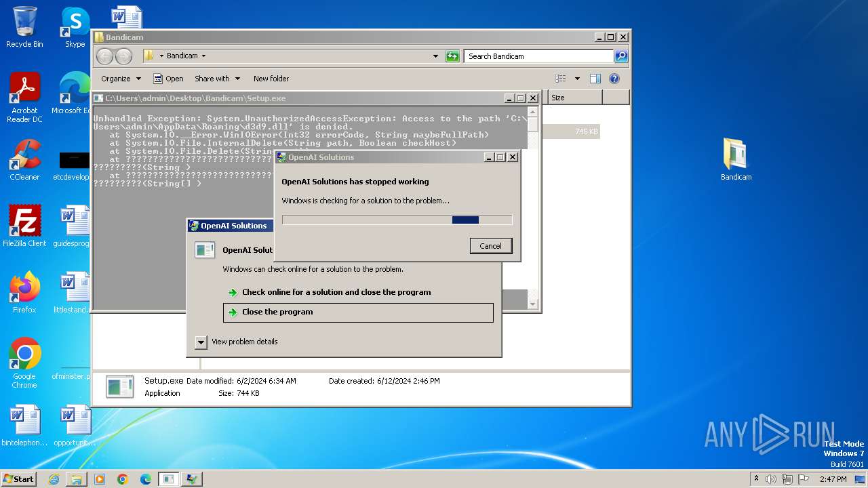Change your view icon in Explorer toolbar
Viewport: 868px width, 488px height.
click(560, 79)
